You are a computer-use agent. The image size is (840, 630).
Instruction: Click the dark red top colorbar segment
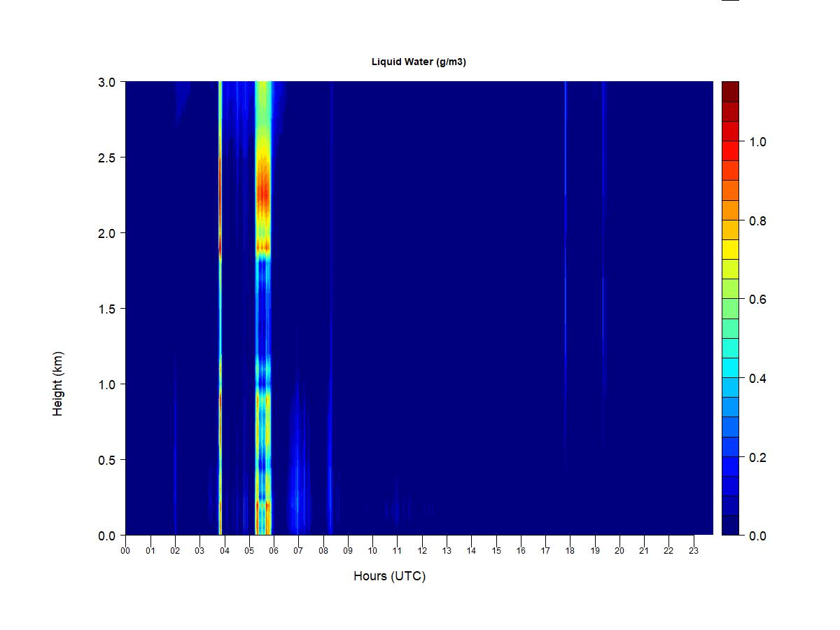point(730,92)
